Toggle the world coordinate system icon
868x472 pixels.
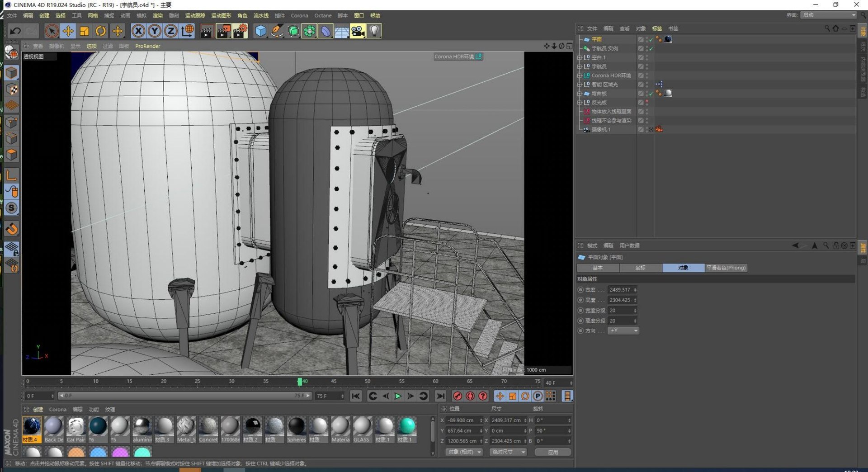click(187, 31)
